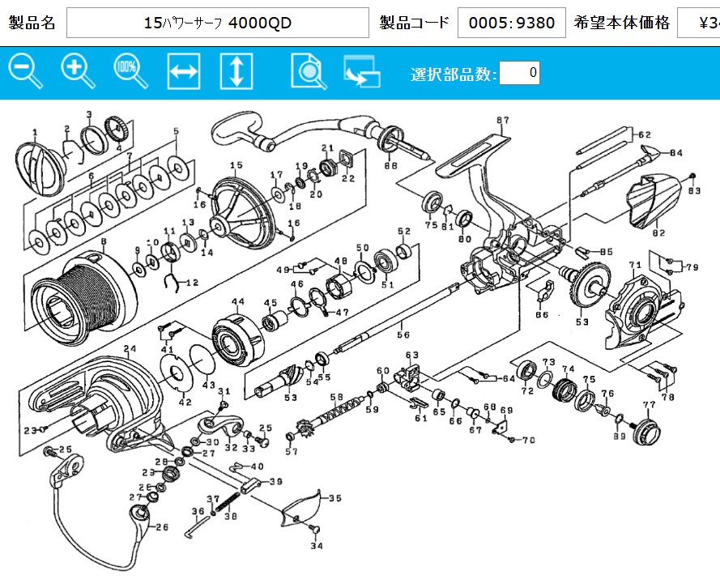Viewport: 720px width, 588px height.
Task: Select part number 36 on the diagram
Action: click(x=198, y=511)
